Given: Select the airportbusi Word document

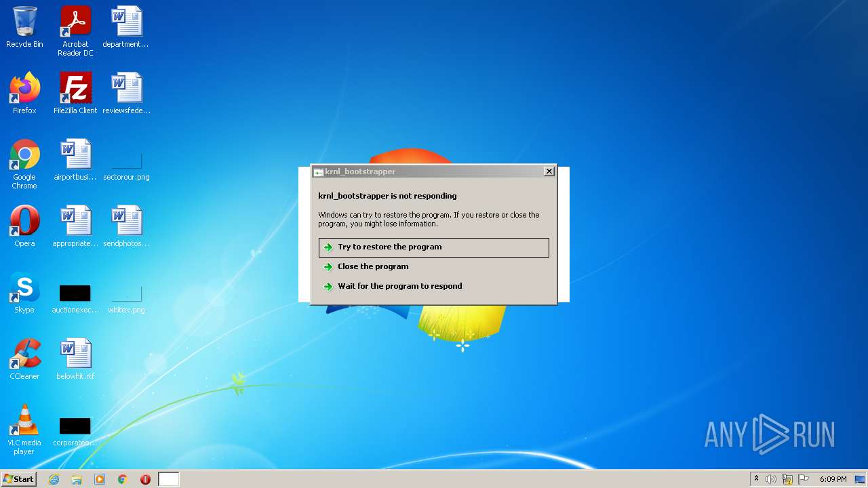Looking at the screenshot, I should tap(75, 160).
